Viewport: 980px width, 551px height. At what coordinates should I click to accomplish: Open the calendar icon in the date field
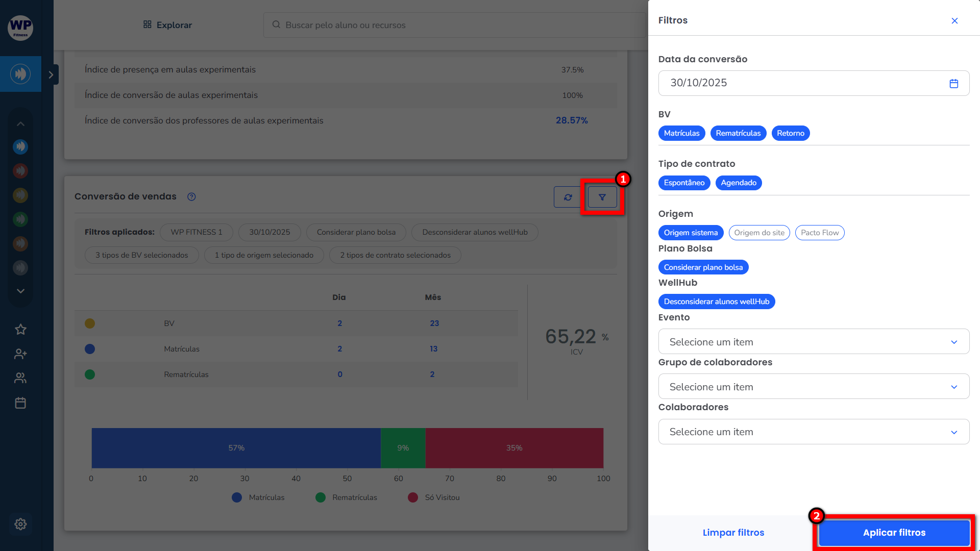953,83
